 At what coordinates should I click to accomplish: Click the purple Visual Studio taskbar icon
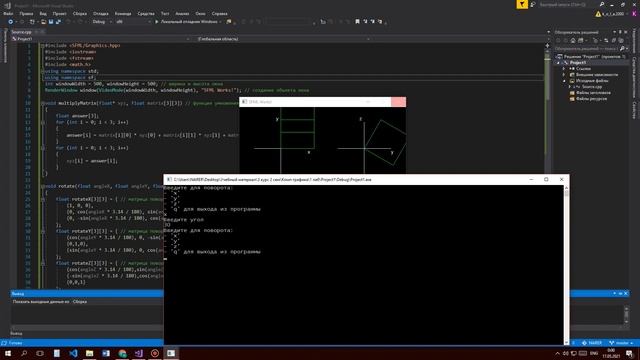(x=138, y=353)
